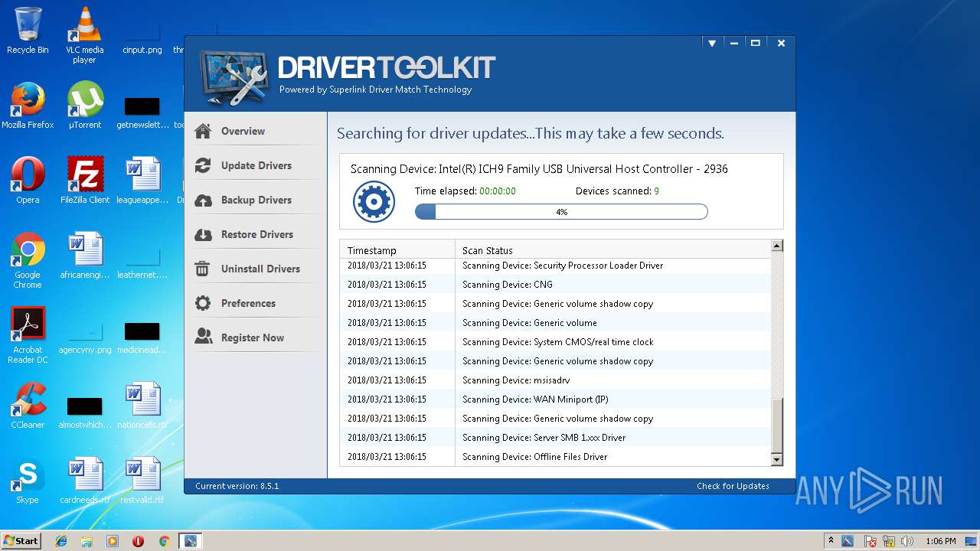Viewport: 980px width, 551px height.
Task: Click the 1:06 PM clock
Action: pyautogui.click(x=940, y=541)
